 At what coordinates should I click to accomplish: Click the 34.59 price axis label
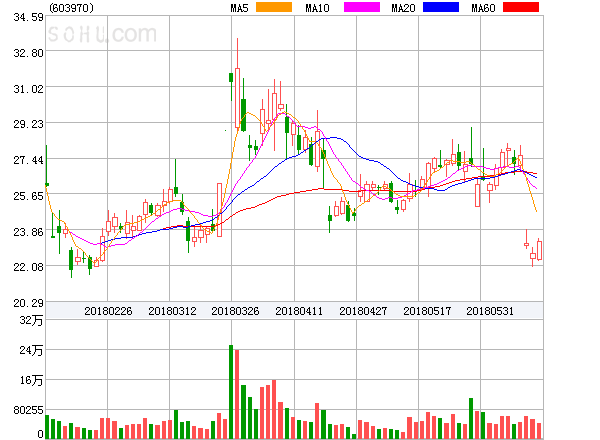pyautogui.click(x=28, y=17)
